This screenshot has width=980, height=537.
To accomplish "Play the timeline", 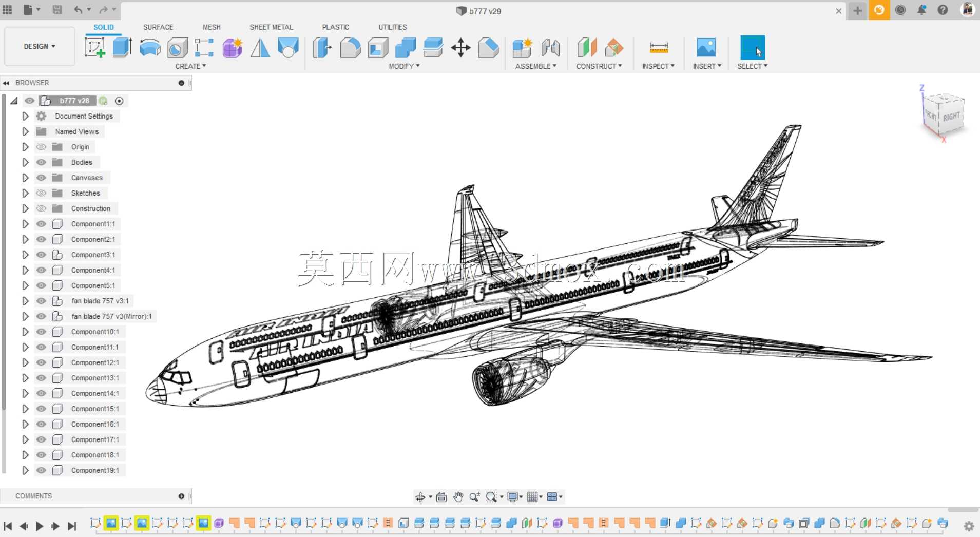I will point(40,526).
